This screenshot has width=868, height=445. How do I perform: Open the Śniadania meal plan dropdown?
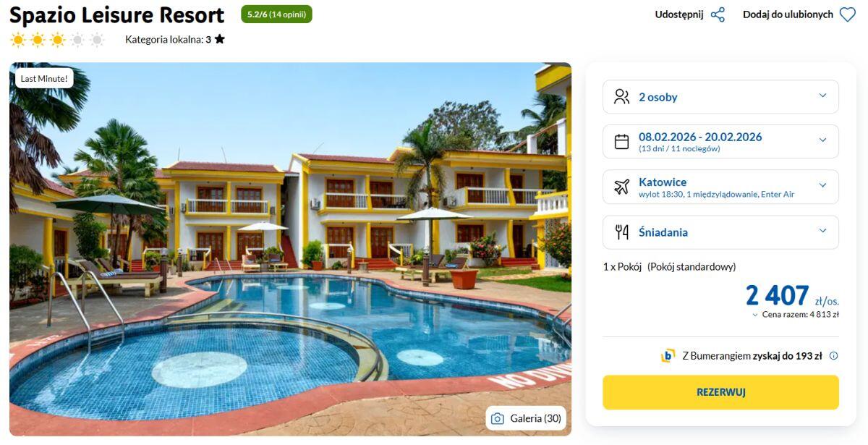pos(720,232)
